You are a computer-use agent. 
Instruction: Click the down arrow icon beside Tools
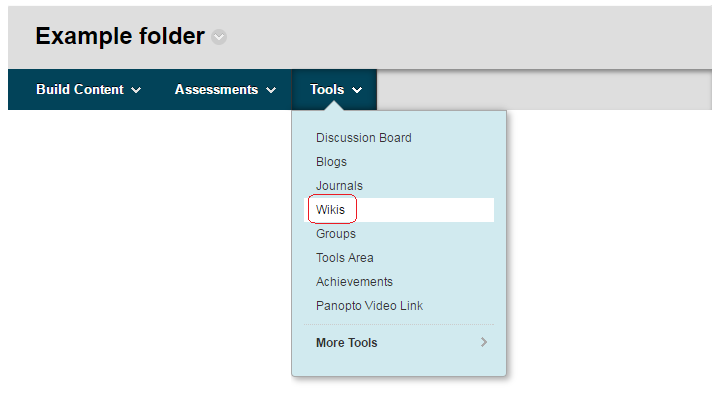point(357,90)
